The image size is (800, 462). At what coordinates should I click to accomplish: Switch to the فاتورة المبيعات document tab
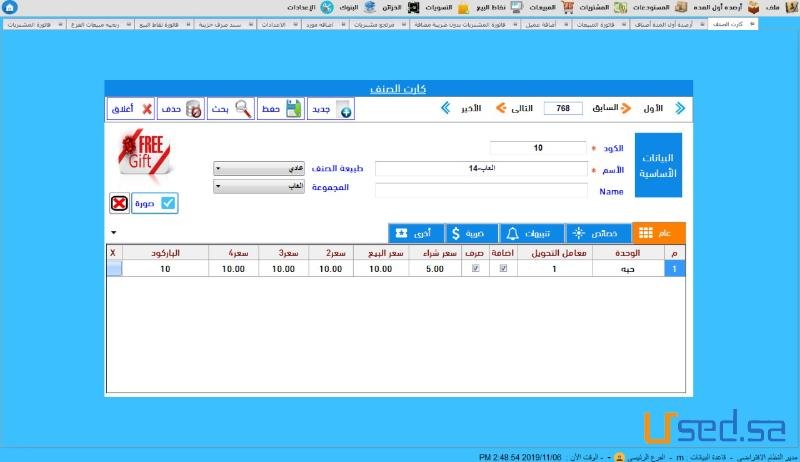tap(601, 24)
